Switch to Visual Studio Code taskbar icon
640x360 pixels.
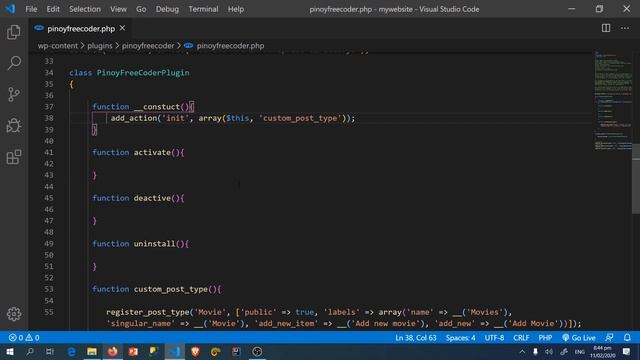point(174,351)
